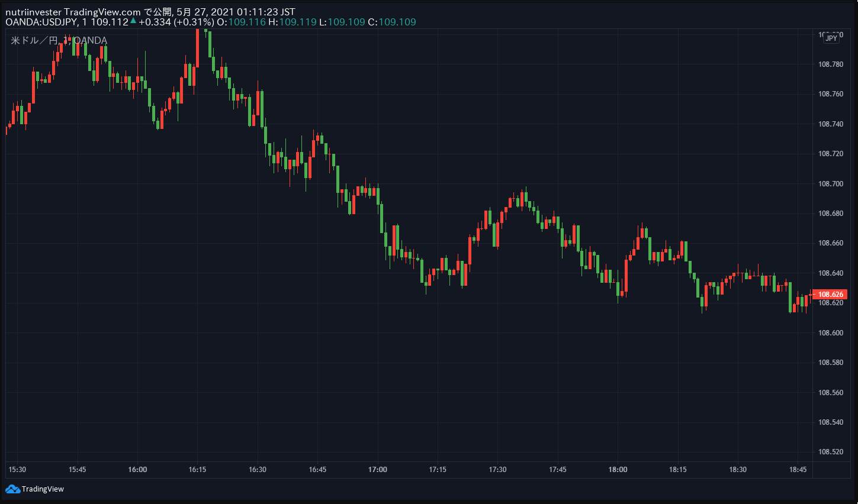The image size is (858, 504).
Task: Click the green up-arrow change indicator
Action: pos(133,21)
